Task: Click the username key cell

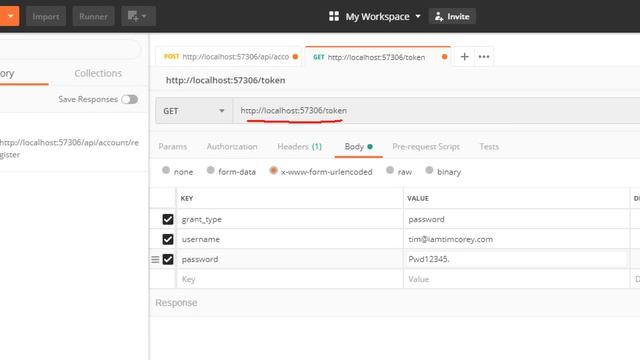Action: (290, 239)
